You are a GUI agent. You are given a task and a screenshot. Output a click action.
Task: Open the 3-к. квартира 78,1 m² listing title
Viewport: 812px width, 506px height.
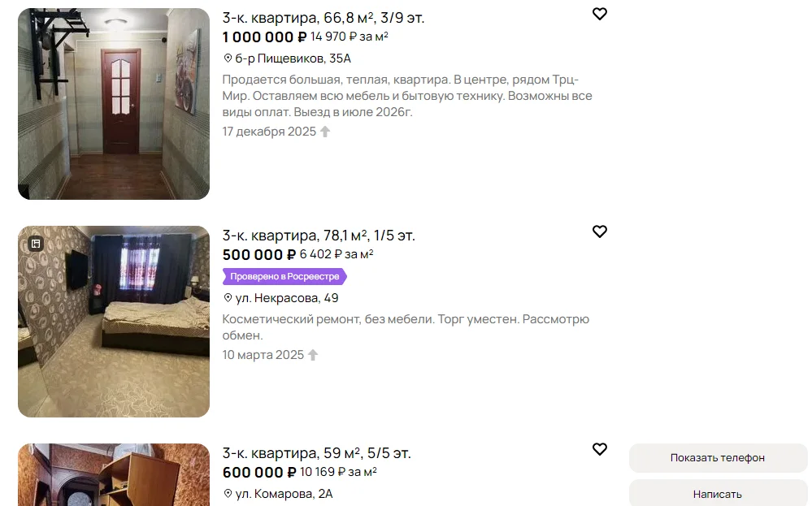pos(319,236)
